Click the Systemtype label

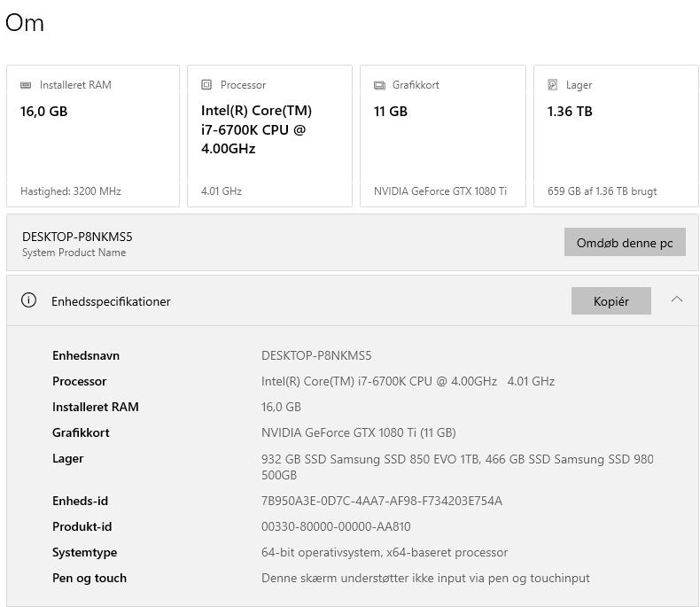(85, 553)
